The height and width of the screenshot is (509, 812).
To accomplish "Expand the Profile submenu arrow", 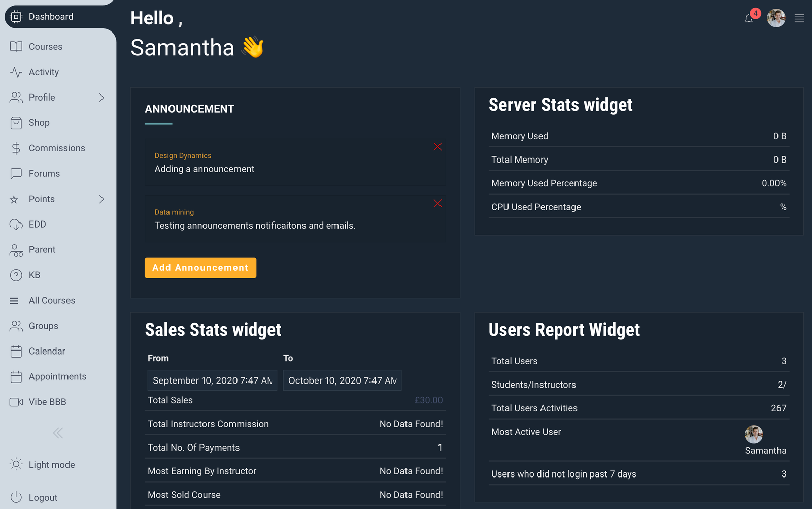I will [101, 98].
